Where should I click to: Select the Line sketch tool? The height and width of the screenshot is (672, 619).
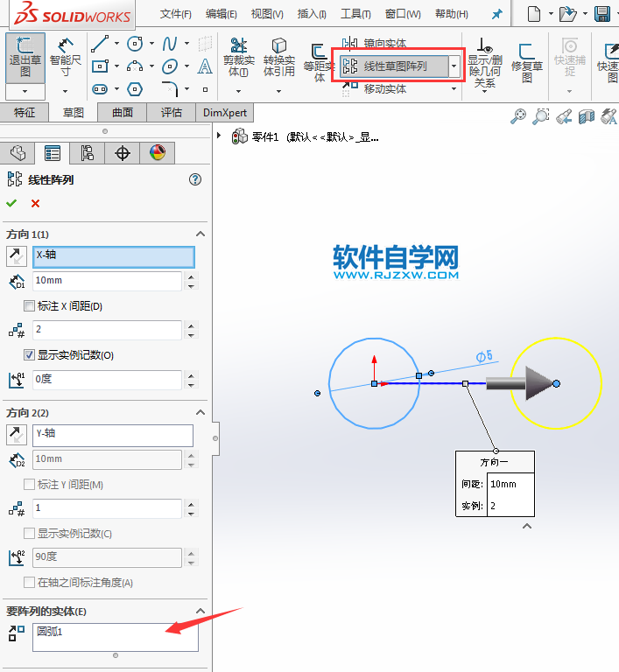coord(100,44)
